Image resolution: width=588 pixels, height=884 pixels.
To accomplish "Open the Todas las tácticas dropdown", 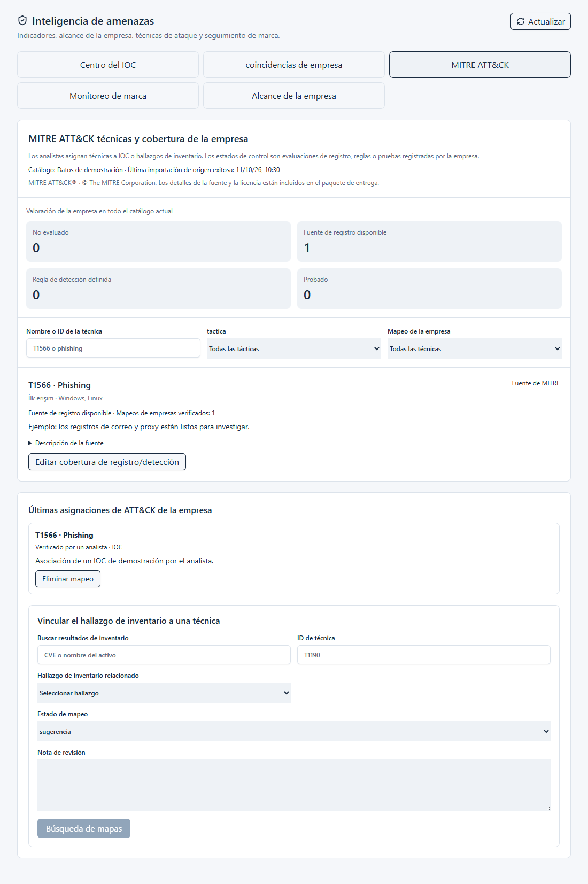I will (x=294, y=348).
